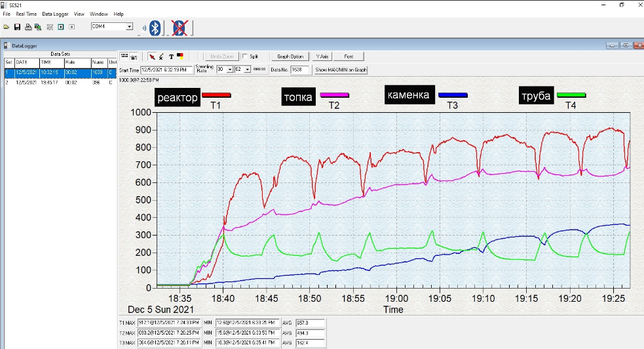Disconnect using the crossed-out Bluetooth icon
The image size is (644, 349).
click(x=178, y=28)
